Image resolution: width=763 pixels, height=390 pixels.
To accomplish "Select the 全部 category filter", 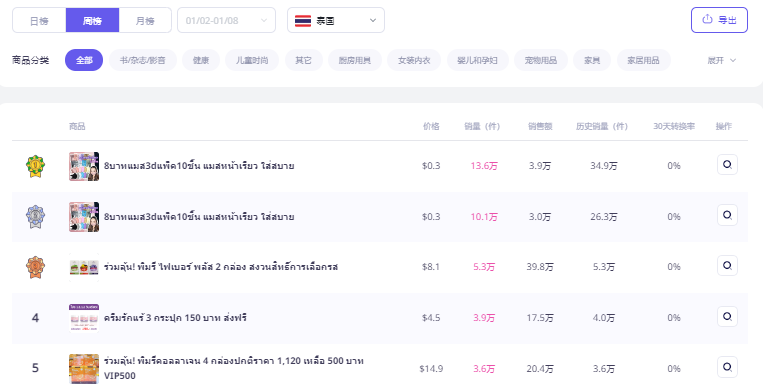I will pos(84,60).
